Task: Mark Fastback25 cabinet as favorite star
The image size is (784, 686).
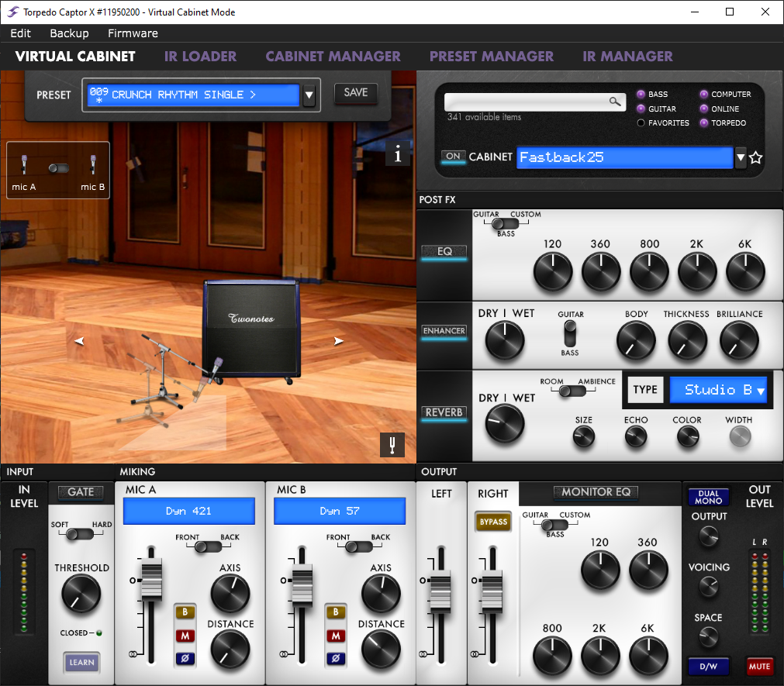Action: pyautogui.click(x=756, y=158)
